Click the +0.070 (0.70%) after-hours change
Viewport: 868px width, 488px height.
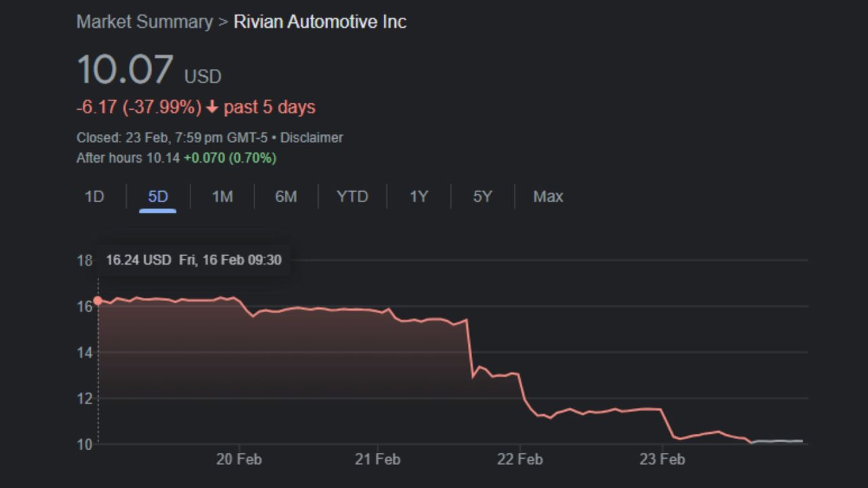(x=230, y=158)
